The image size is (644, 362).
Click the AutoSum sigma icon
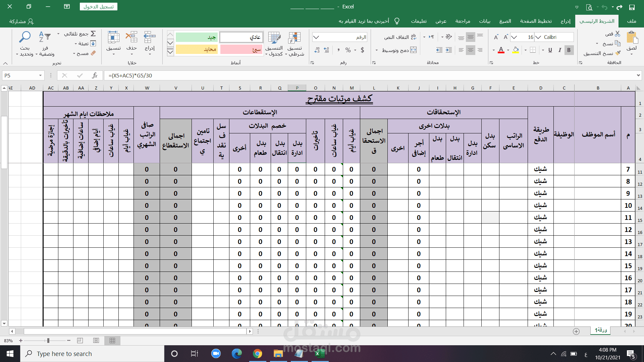coord(93,34)
